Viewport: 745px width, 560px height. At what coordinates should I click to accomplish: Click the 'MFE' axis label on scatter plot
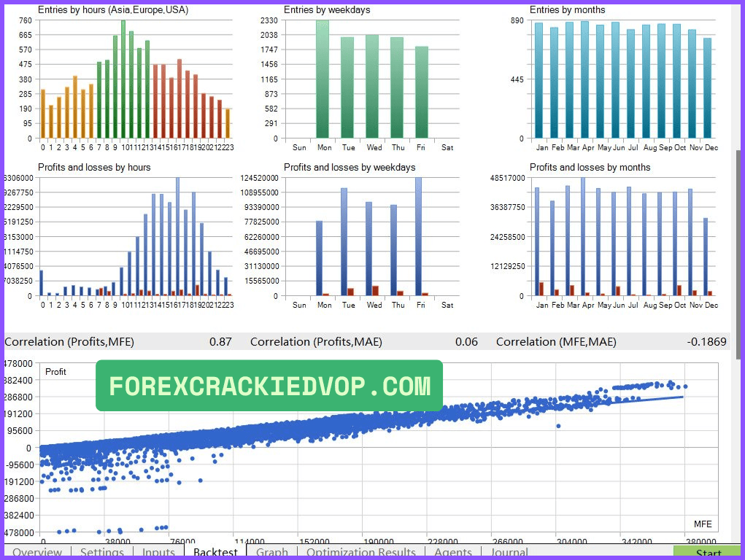tap(703, 524)
